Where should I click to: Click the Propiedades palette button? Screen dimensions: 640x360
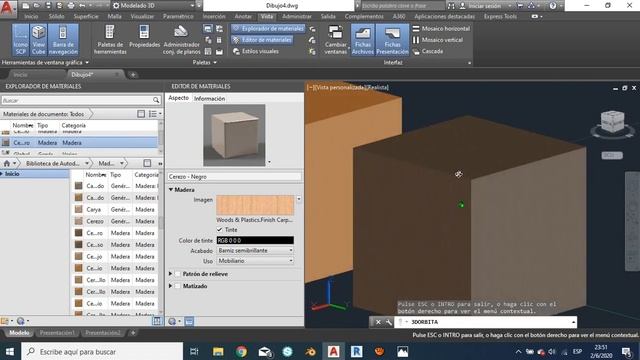[x=144, y=37]
